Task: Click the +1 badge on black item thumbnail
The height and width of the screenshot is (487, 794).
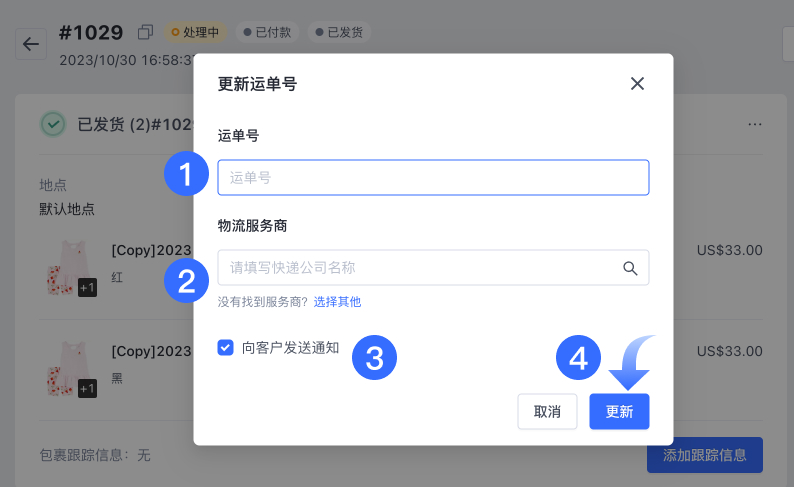Action: [87, 389]
